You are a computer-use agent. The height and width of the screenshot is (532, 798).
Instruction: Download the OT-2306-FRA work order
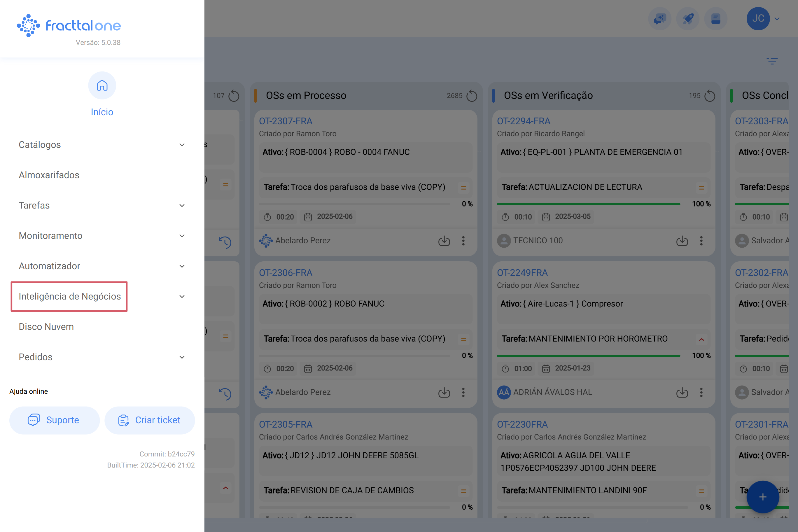click(444, 392)
